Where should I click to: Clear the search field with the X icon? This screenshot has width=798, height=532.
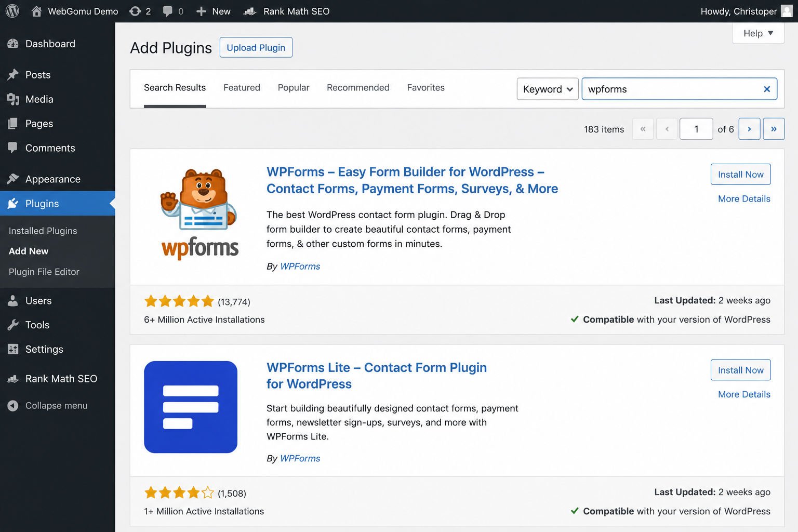(766, 89)
